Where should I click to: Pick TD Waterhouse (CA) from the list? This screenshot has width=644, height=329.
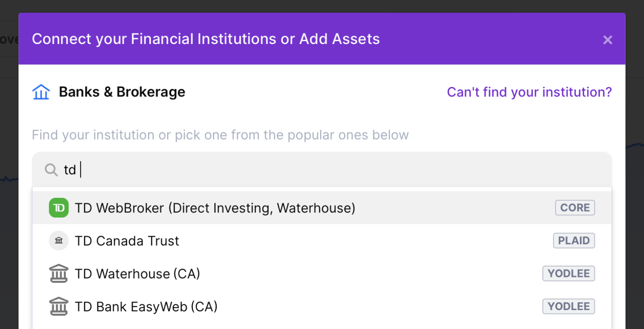[137, 274]
